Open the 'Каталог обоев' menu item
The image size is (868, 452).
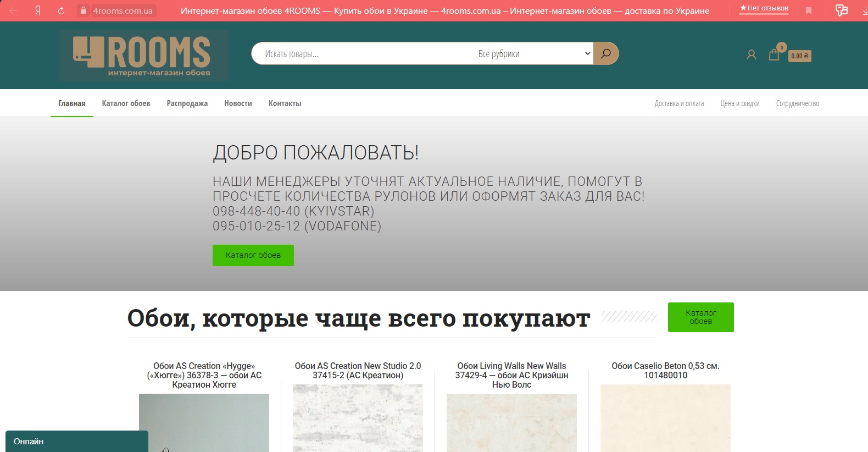click(x=126, y=103)
